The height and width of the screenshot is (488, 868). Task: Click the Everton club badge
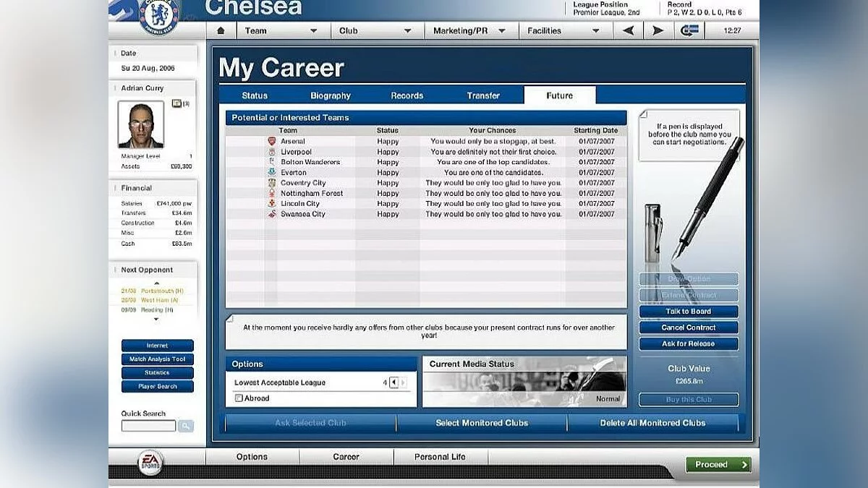(272, 173)
